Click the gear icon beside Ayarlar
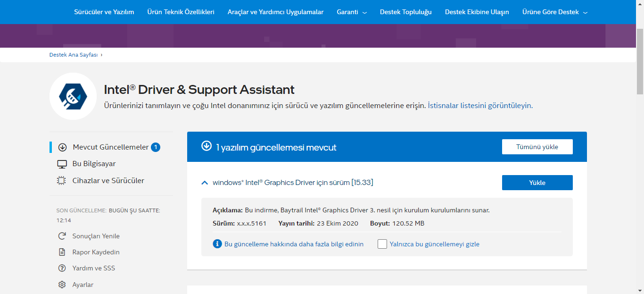644x294 pixels. pyautogui.click(x=62, y=285)
